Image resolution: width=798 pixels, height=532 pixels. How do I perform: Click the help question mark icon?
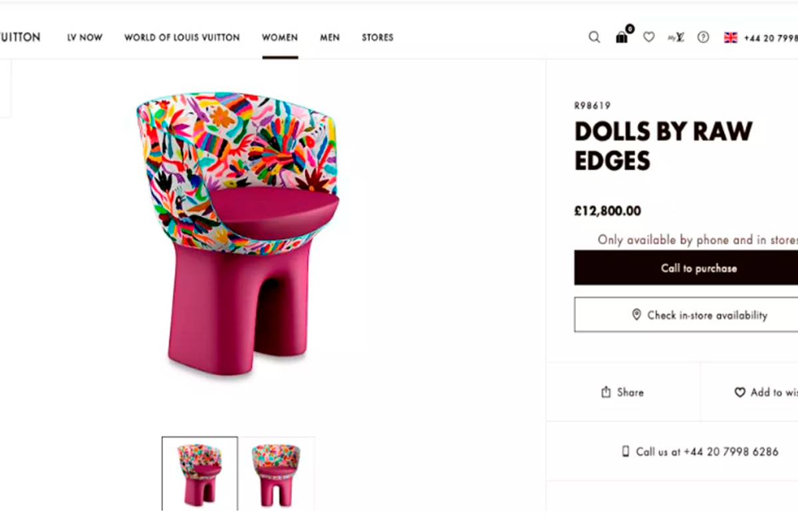[703, 37]
